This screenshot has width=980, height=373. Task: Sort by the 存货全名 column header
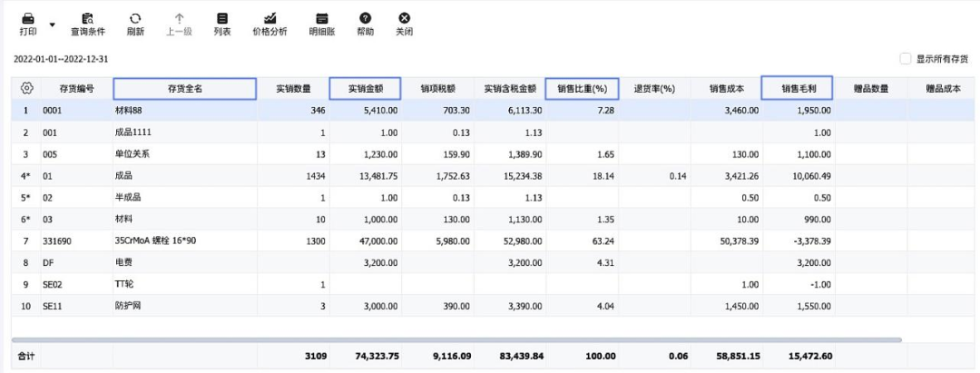(184, 88)
